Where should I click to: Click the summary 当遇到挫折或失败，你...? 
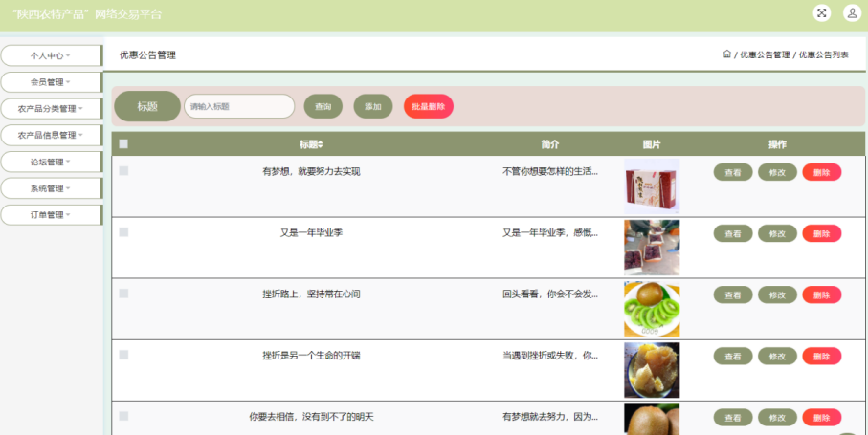pyautogui.click(x=550, y=356)
